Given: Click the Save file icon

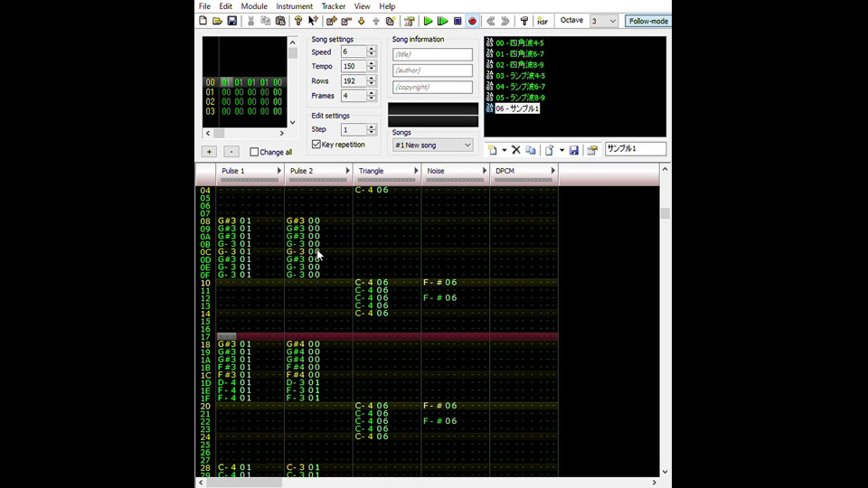Looking at the screenshot, I should coord(232,21).
